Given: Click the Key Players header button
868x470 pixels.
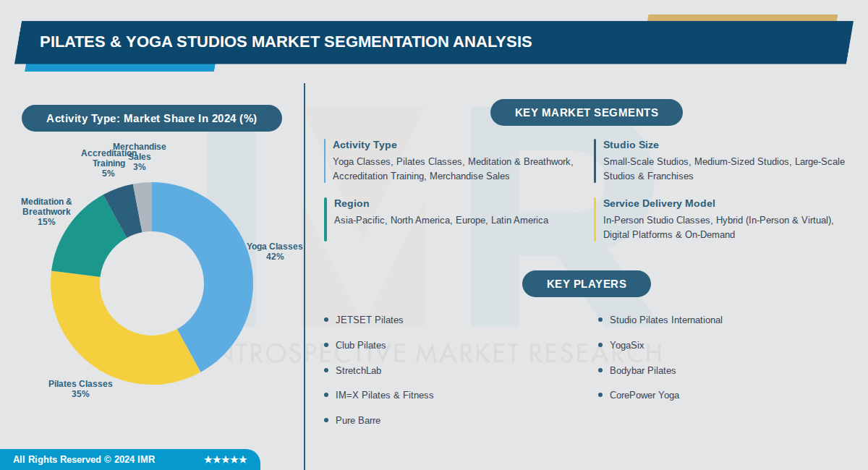Looking at the screenshot, I should (x=586, y=284).
